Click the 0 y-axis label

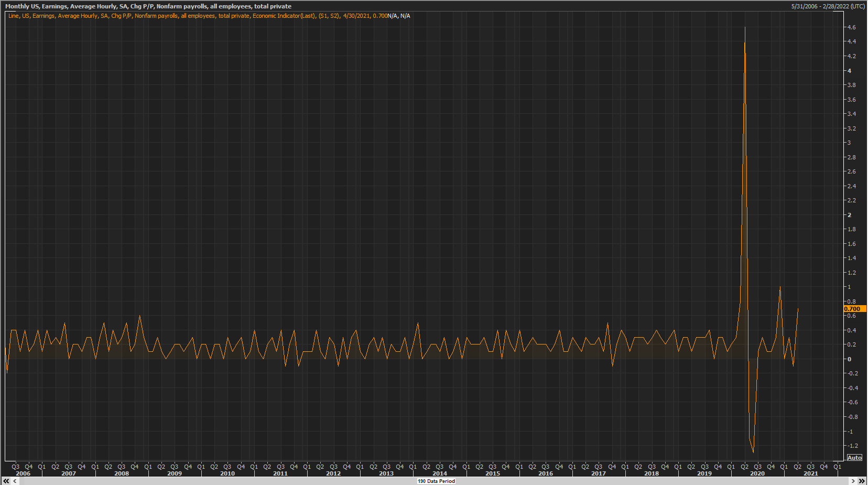850,359
